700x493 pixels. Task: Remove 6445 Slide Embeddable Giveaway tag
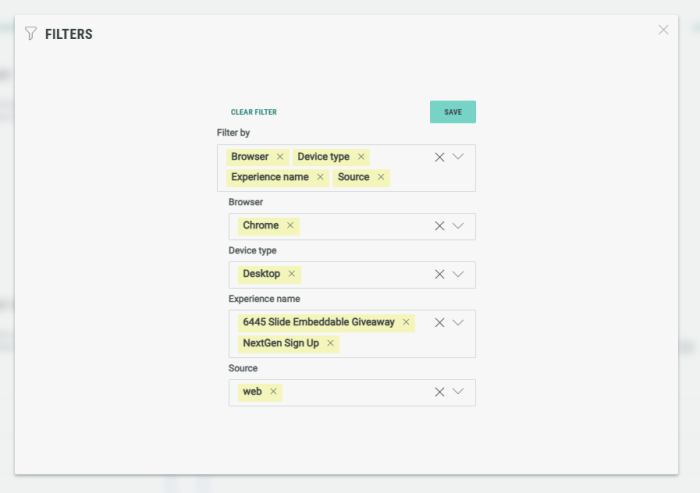click(406, 322)
